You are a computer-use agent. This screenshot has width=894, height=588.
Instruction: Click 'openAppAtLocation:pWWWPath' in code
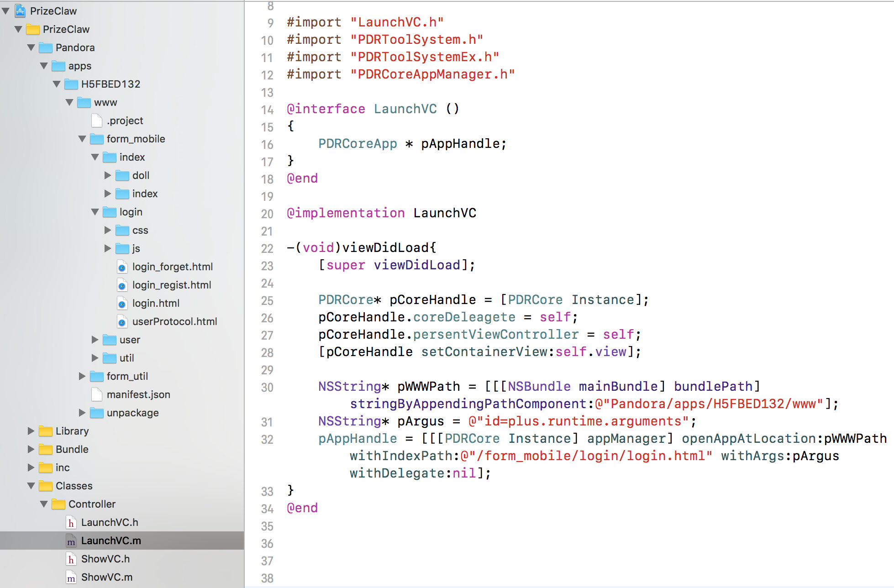784,438
